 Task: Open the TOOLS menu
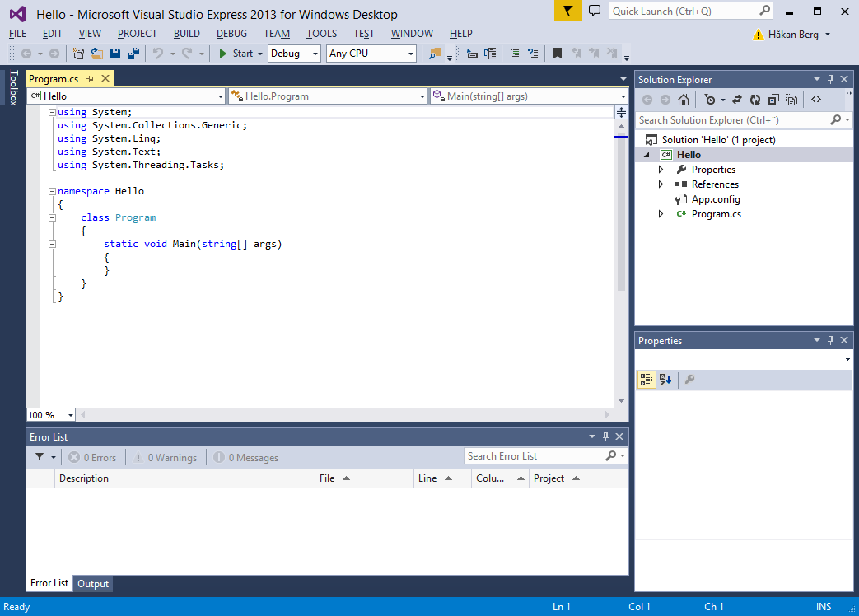click(x=321, y=34)
